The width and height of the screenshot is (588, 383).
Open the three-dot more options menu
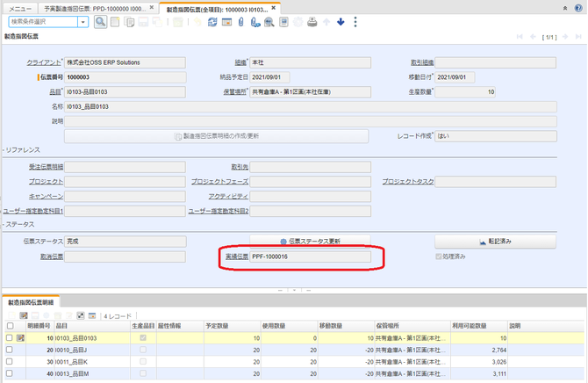tap(355, 22)
